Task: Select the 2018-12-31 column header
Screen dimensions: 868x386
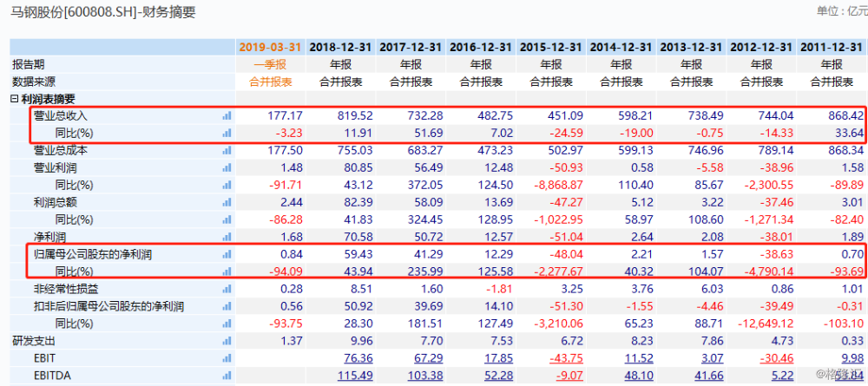Action: tap(341, 47)
